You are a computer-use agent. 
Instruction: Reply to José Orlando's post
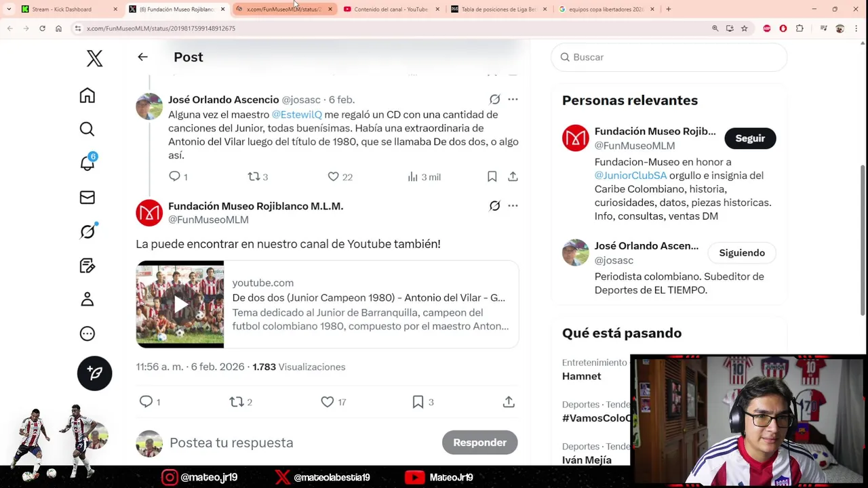pyautogui.click(x=178, y=177)
